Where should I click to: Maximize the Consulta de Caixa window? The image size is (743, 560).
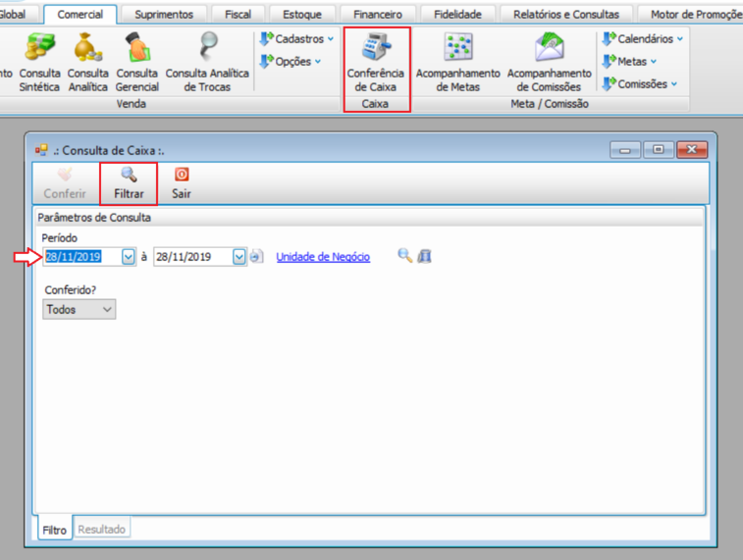659,150
